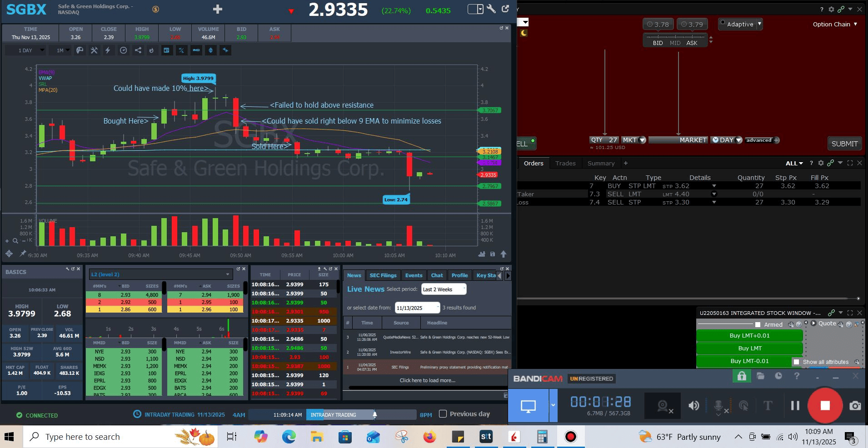Open the L2 (level 2) dropdown
The height and width of the screenshot is (448, 868).
tap(161, 274)
